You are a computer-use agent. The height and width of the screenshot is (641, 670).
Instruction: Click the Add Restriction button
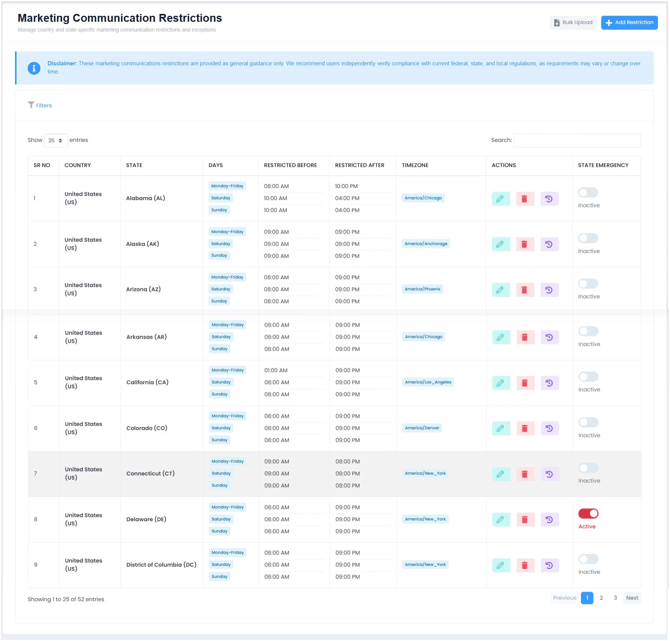click(629, 23)
